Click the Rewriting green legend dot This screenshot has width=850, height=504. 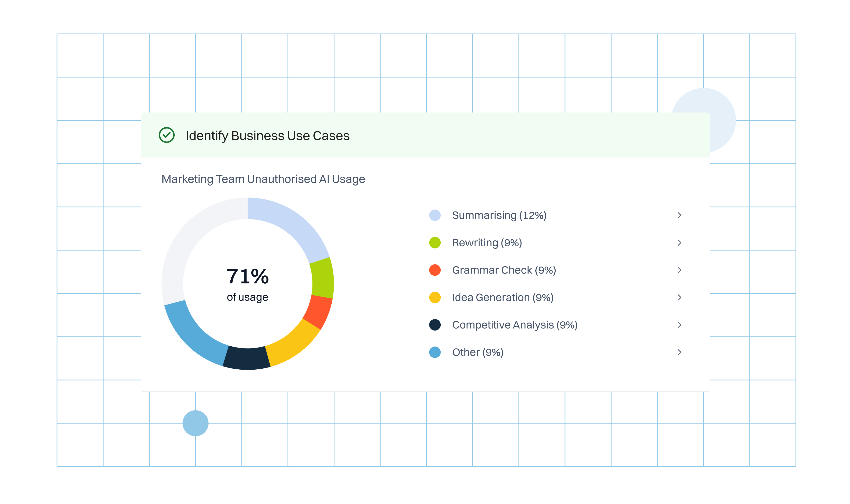pos(435,243)
